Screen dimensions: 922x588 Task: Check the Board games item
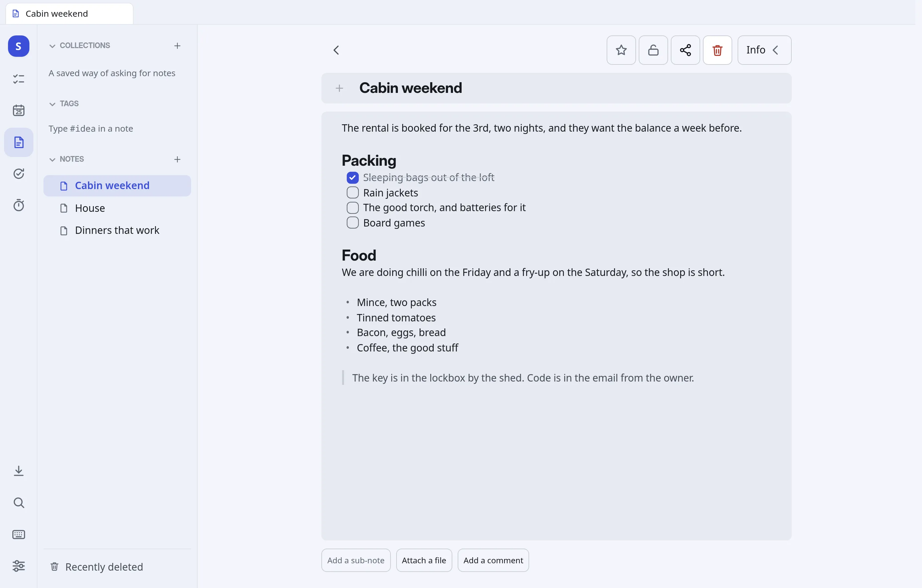coord(353,223)
